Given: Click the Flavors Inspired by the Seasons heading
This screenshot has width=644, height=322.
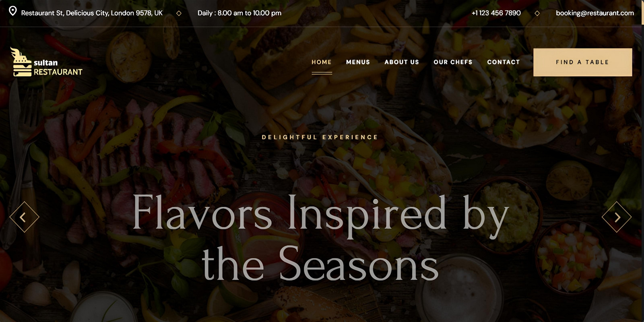Looking at the screenshot, I should 320,237.
